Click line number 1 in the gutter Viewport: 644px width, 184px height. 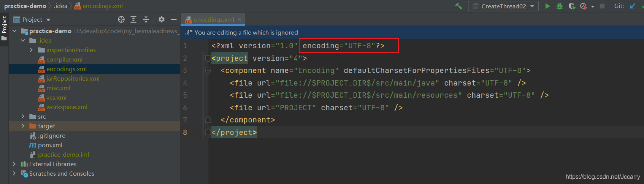pos(185,46)
